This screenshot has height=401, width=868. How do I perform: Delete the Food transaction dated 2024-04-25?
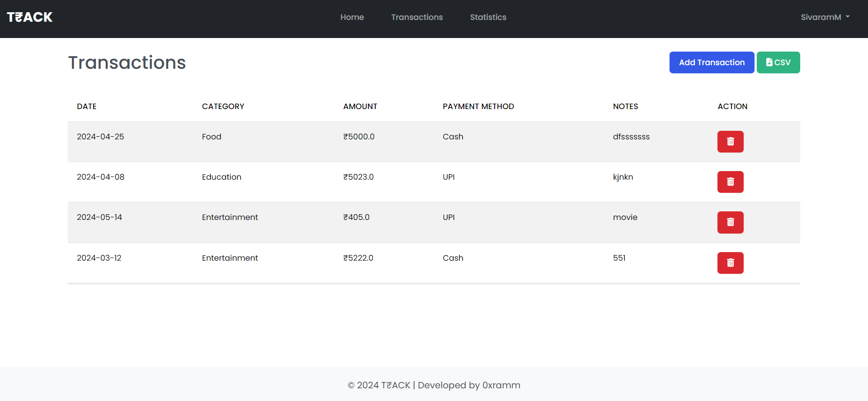point(730,142)
